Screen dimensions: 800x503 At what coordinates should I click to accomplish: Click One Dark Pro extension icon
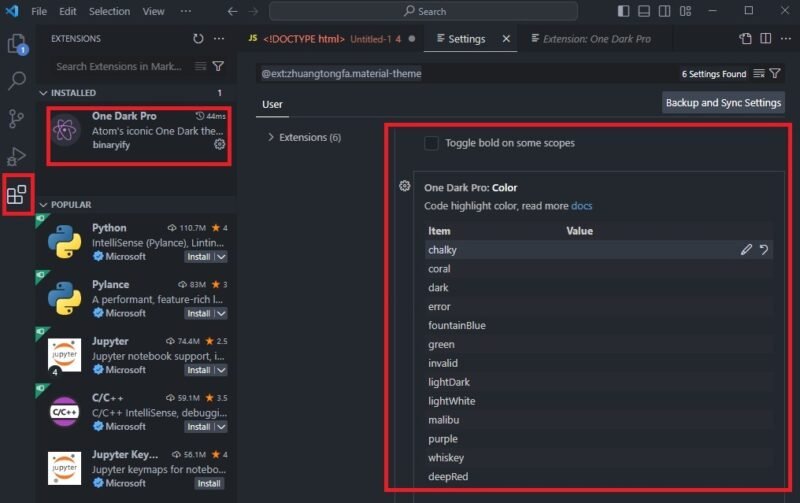pos(65,130)
